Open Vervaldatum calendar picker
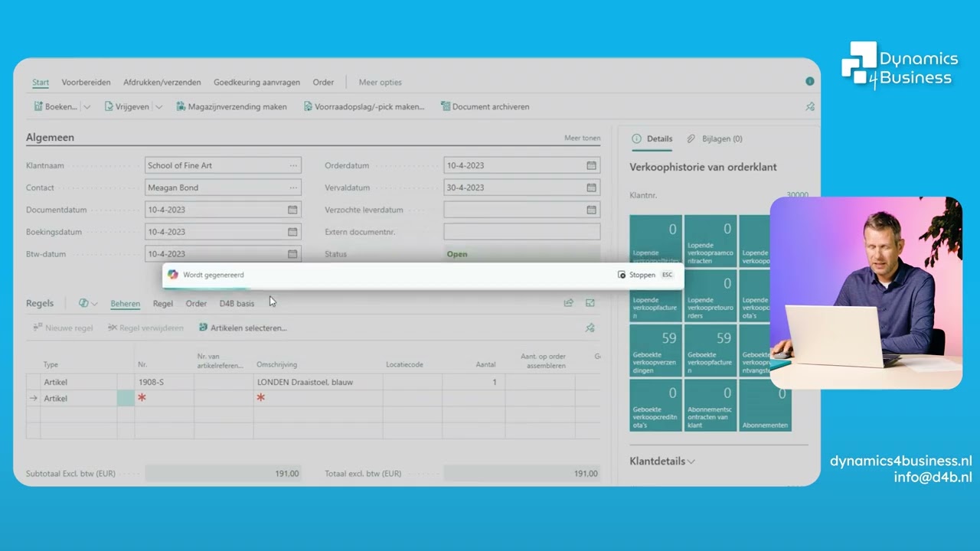 [x=591, y=187]
